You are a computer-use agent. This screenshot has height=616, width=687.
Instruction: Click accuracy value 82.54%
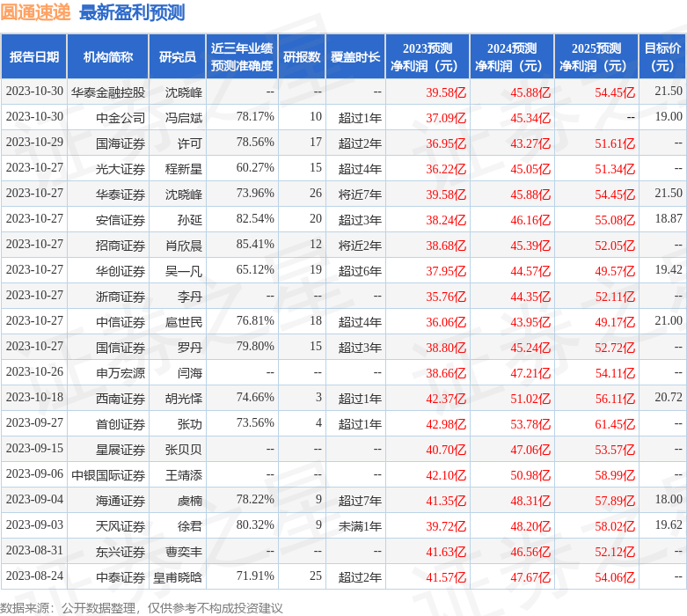pos(255,218)
